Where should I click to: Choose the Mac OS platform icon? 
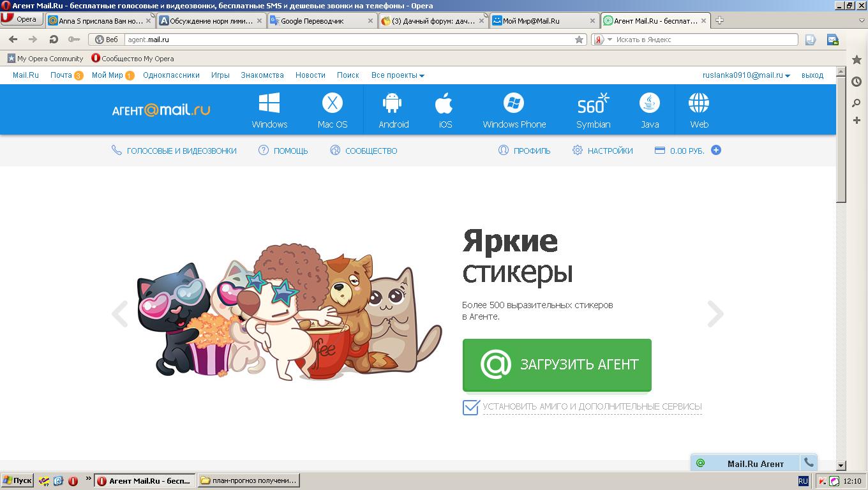332,103
